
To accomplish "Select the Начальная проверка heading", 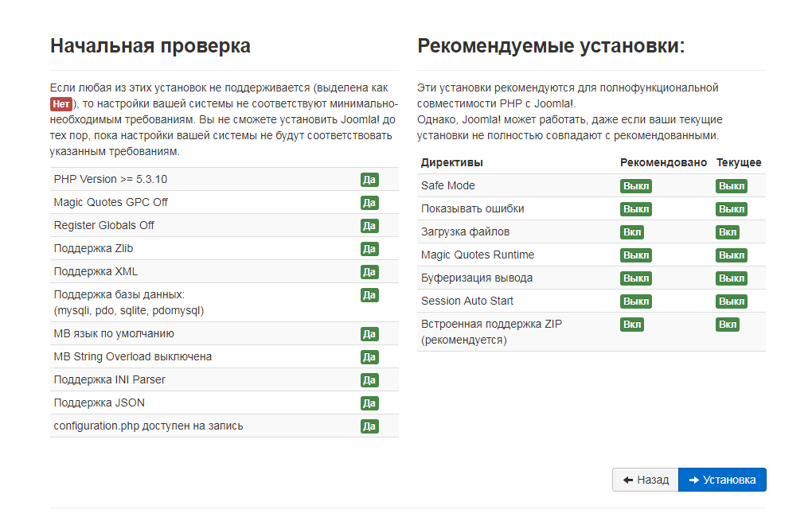I will [x=150, y=46].
